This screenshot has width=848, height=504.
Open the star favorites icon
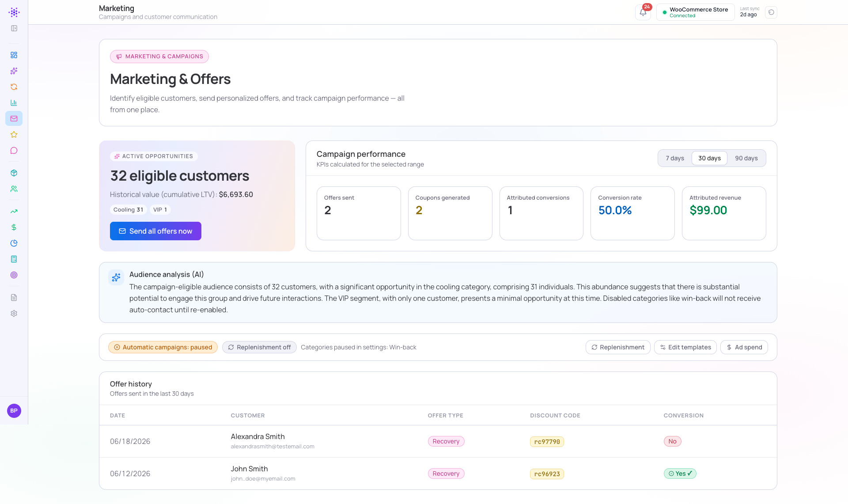14,135
